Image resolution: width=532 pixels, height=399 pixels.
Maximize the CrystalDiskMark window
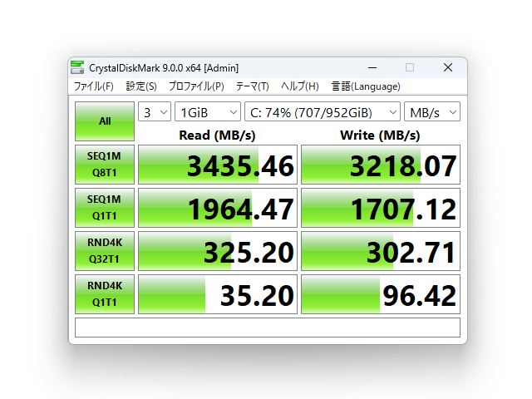click(x=410, y=67)
